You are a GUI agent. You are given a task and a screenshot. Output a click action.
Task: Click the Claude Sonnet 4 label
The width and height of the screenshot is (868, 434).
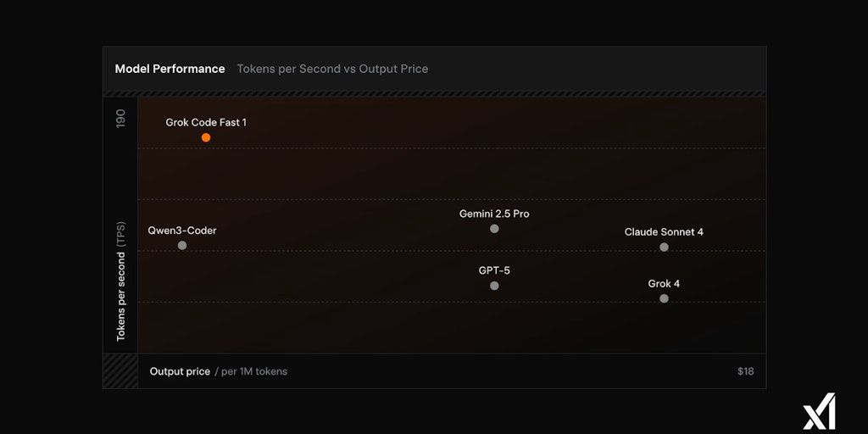pos(664,232)
